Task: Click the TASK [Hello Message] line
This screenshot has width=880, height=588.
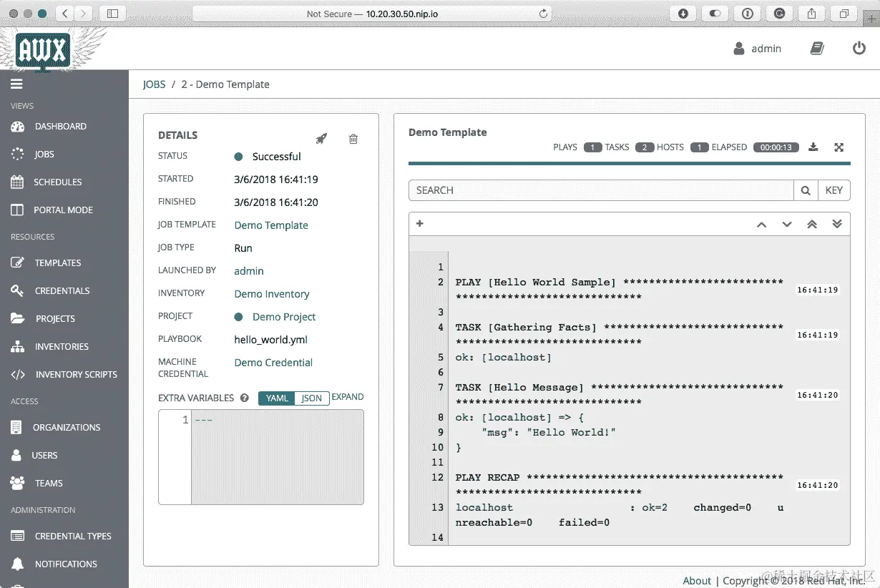Action: click(x=620, y=395)
